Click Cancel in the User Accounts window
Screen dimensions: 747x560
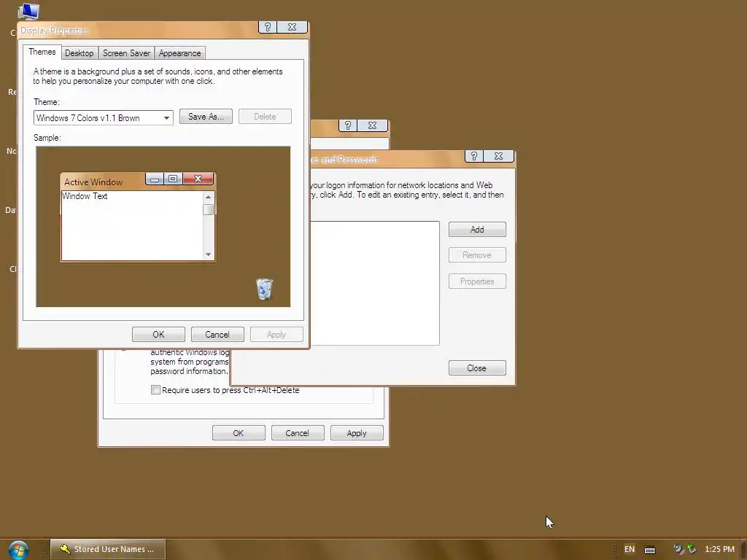tap(298, 433)
